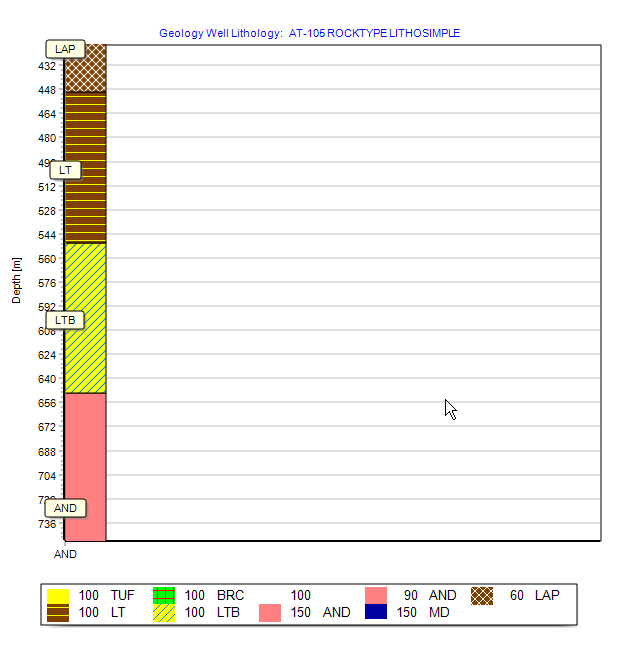Click the 448 depth tick label
This screenshot has width=618, height=656.
(x=47, y=90)
